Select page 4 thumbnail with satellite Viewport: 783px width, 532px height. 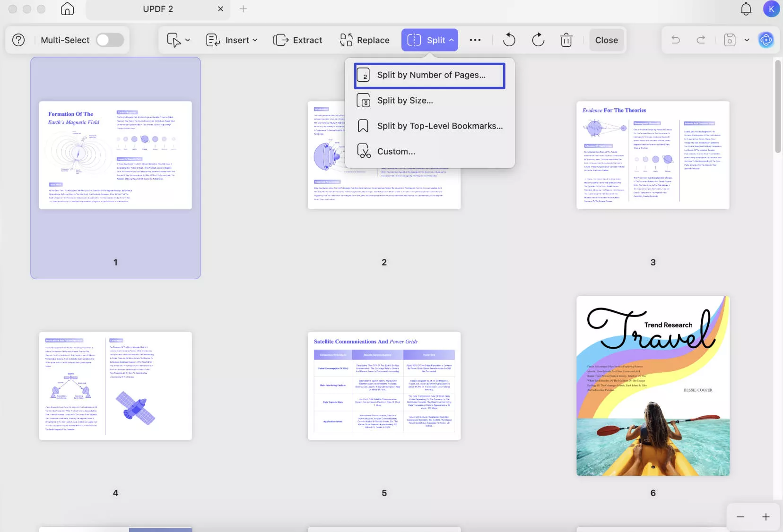pyautogui.click(x=115, y=386)
